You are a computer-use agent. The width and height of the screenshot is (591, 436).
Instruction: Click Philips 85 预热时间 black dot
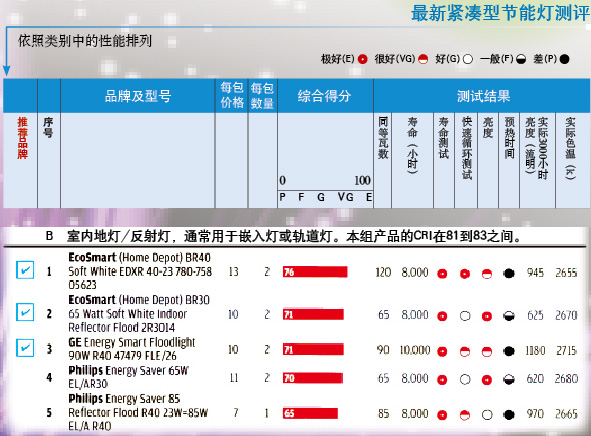coord(509,415)
